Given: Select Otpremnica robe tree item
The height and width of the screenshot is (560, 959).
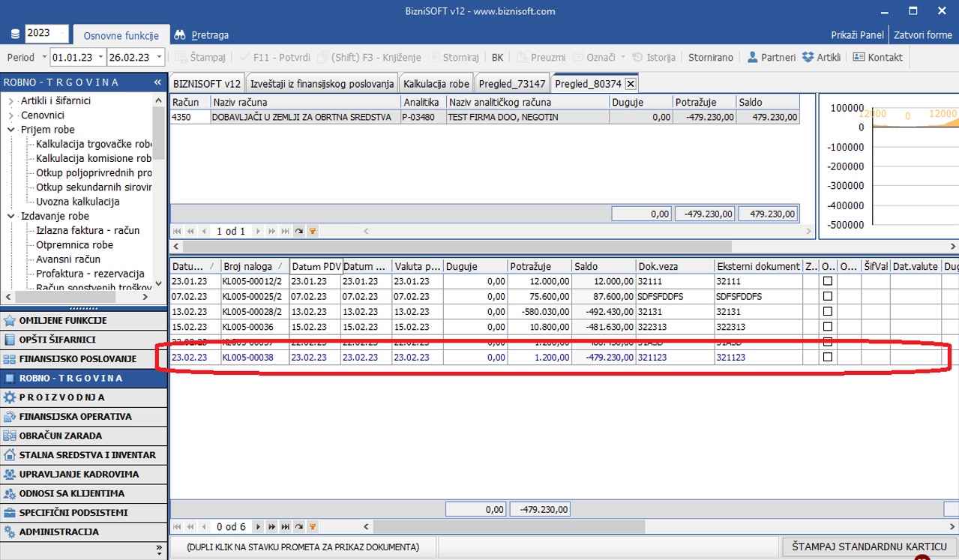Looking at the screenshot, I should 75,245.
